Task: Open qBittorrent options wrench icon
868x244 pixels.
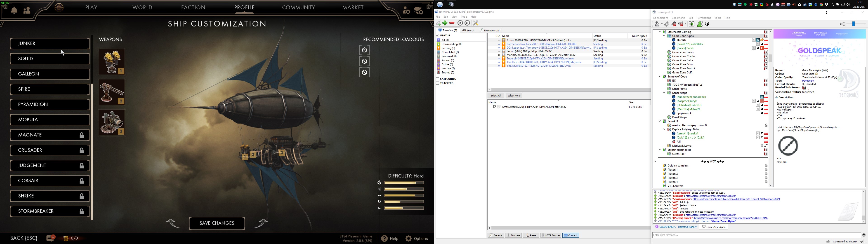Action: click(476, 23)
